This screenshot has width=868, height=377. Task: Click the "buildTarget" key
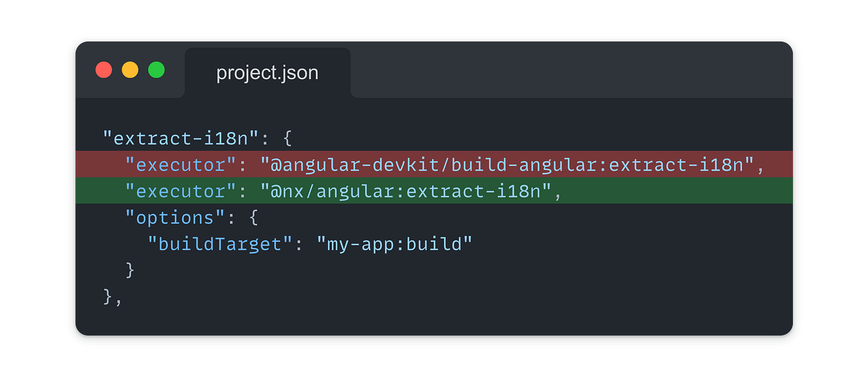pyautogui.click(x=220, y=244)
